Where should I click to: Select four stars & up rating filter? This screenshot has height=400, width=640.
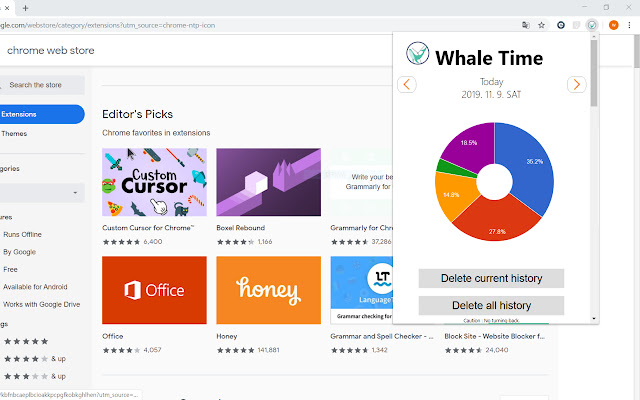tap(35, 359)
